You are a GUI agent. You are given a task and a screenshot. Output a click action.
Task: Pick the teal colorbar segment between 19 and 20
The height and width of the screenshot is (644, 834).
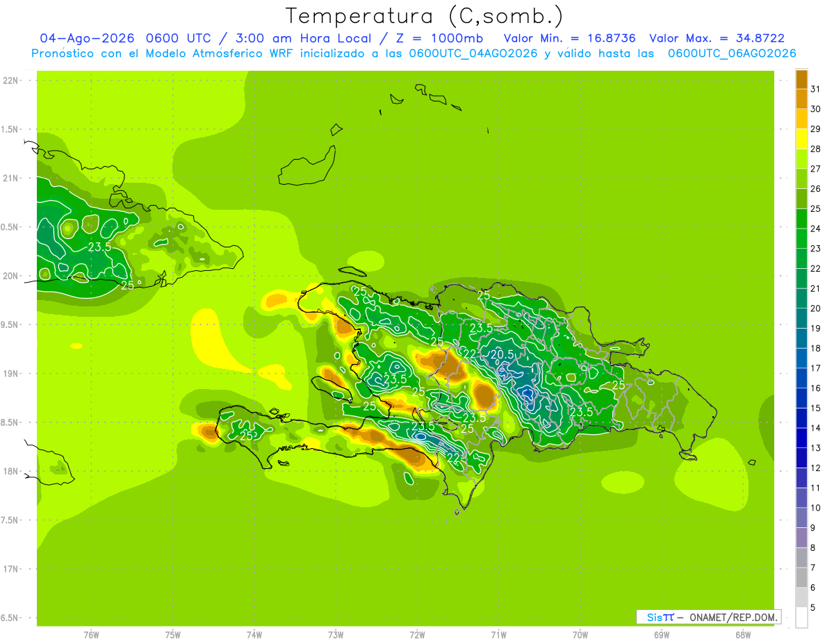click(x=801, y=318)
